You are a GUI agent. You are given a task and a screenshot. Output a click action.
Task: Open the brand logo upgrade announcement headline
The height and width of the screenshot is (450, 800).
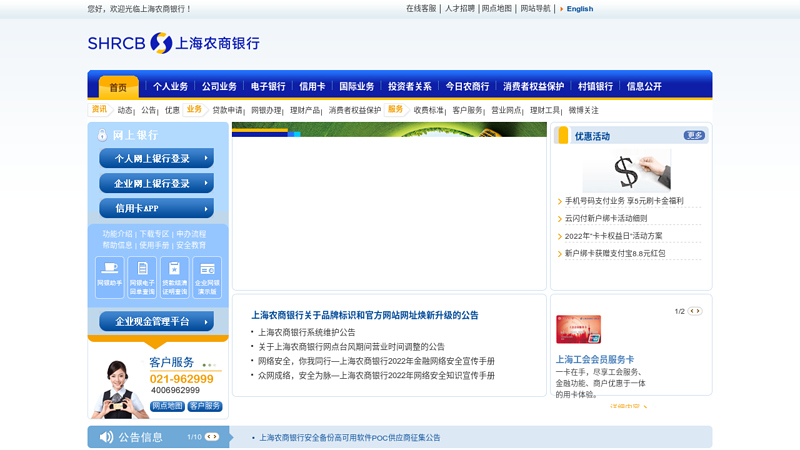point(365,315)
